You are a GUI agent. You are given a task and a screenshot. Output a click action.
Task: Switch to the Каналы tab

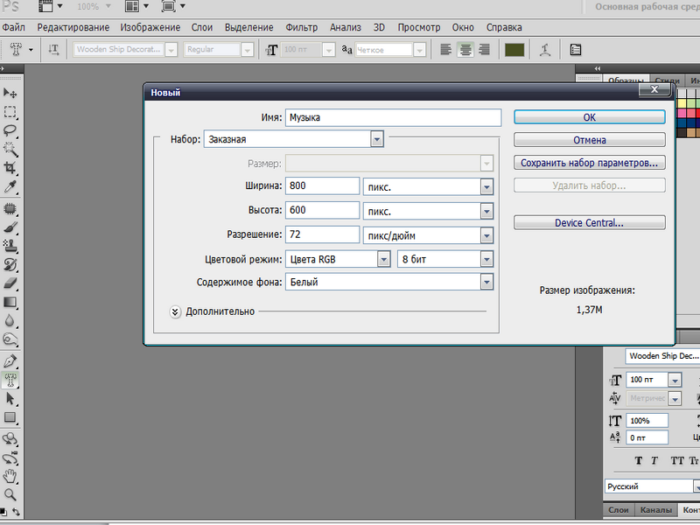656,510
